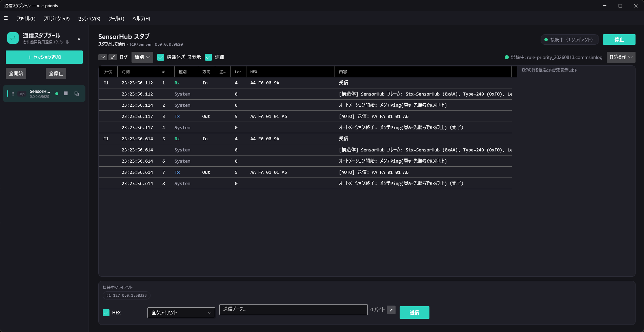Screen dimensions: 644x332
Task: Click the セッション追加 button
Action: (44, 57)
